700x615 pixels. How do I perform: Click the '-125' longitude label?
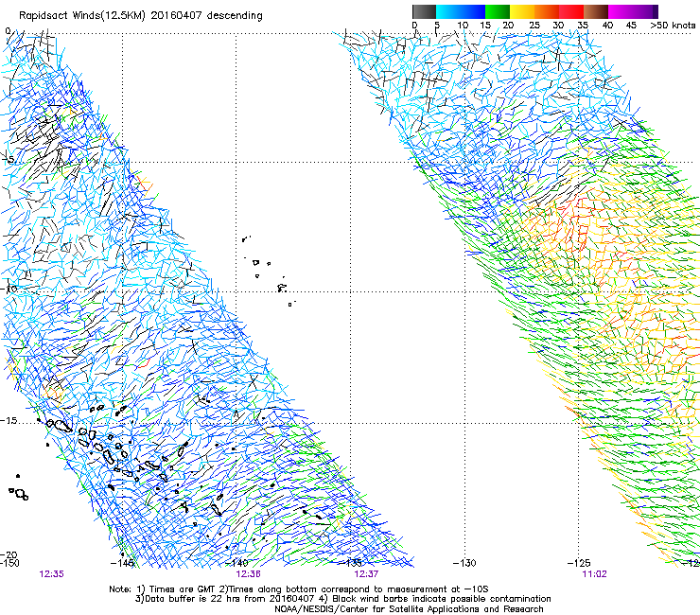coord(579,563)
